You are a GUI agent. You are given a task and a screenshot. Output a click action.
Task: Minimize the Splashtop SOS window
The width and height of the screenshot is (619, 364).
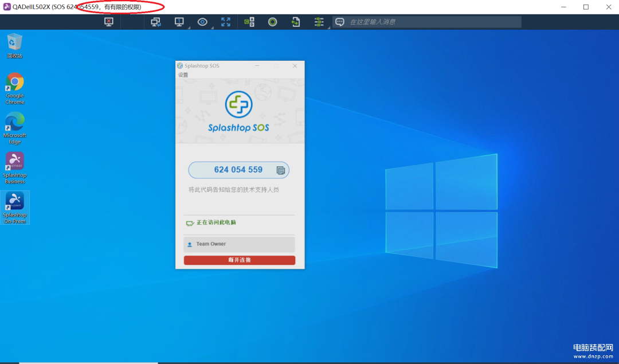pyautogui.click(x=257, y=66)
